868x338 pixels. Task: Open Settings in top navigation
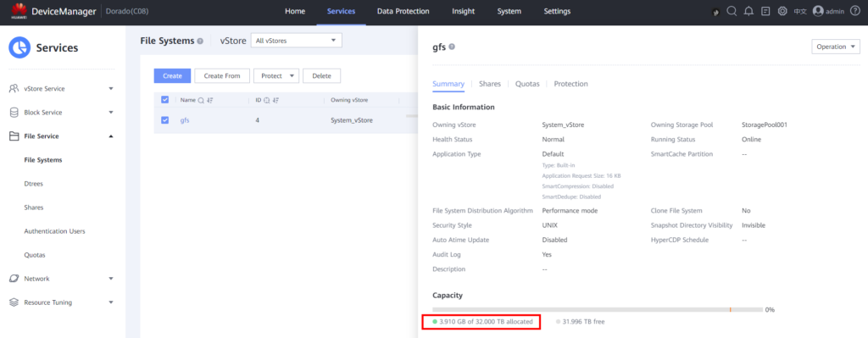click(557, 11)
